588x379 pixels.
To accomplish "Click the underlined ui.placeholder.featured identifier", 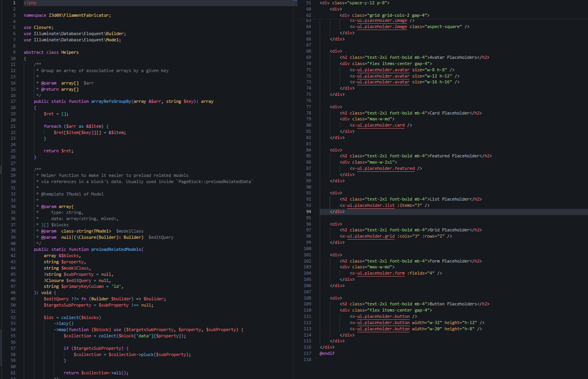I will [386, 168].
